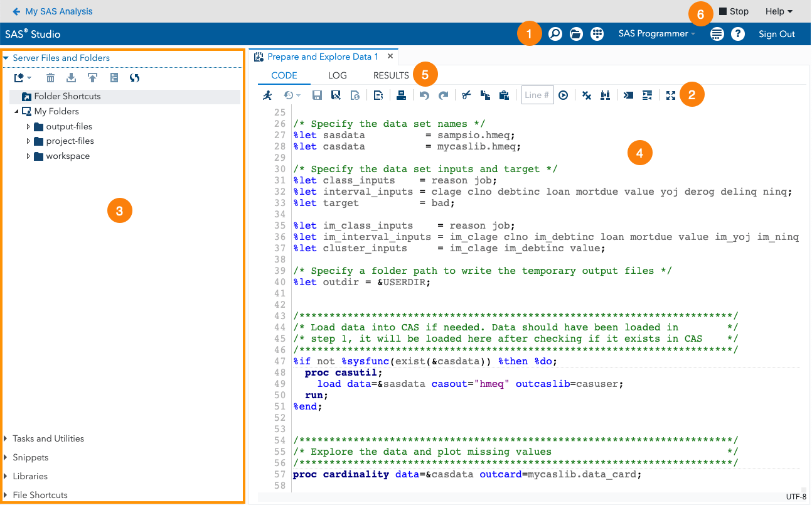
Task: Go to line using the arrow button
Action: [x=564, y=95]
